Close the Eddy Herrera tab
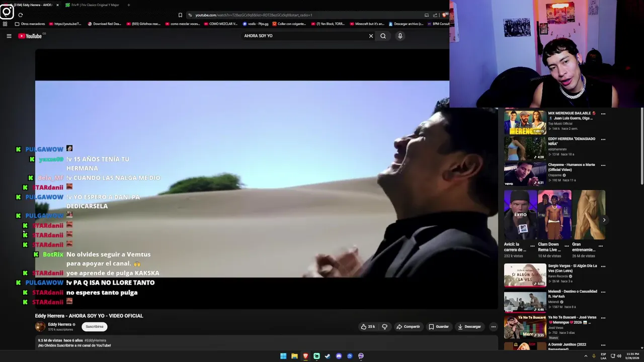Viewport: 644px width, 362px height. tap(57, 5)
